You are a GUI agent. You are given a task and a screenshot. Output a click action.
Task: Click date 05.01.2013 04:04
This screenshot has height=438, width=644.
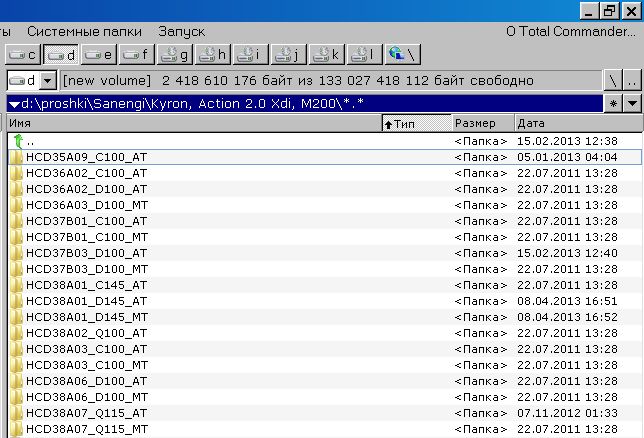567,157
